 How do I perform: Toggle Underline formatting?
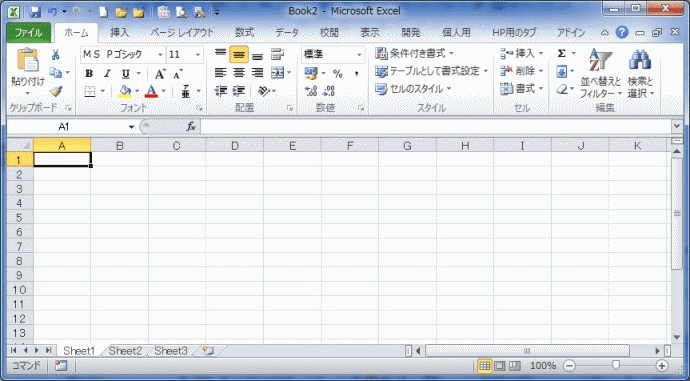click(126, 73)
